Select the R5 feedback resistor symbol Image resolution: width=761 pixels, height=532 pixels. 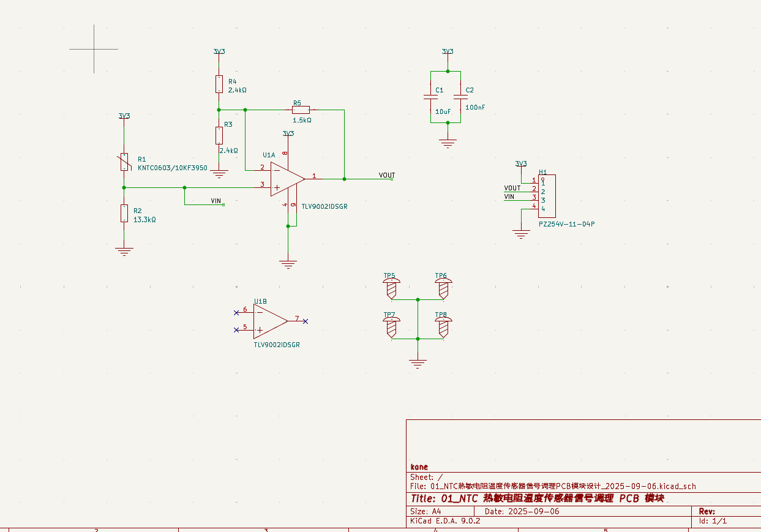tap(301, 110)
